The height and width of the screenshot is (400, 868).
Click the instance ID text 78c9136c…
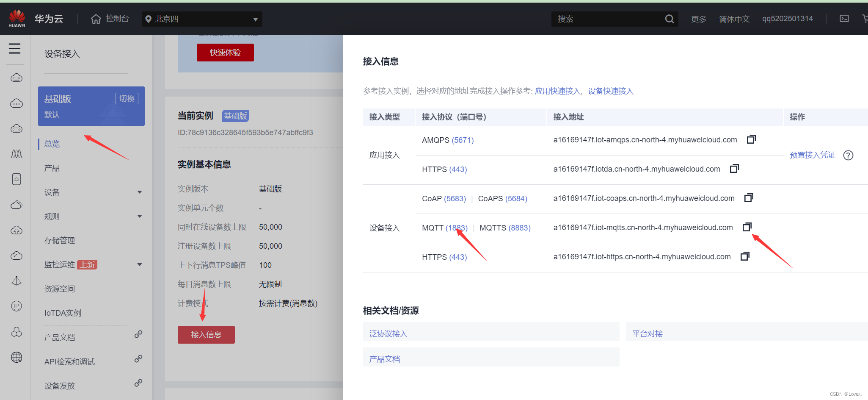pyautogui.click(x=245, y=133)
